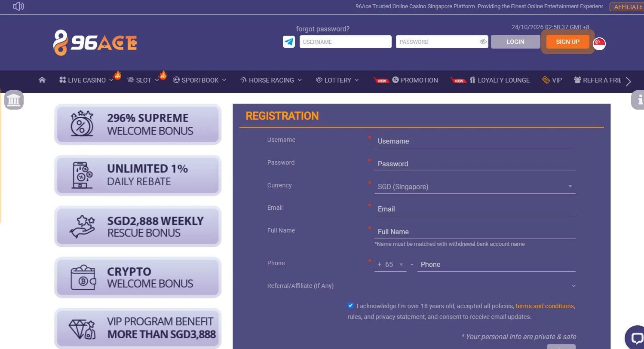The width and height of the screenshot is (644, 349).
Task: Open the Currency SGD dropdown
Action: (475, 187)
